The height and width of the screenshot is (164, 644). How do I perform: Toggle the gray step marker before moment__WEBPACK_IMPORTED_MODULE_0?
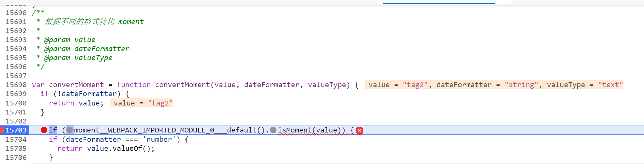(70, 130)
